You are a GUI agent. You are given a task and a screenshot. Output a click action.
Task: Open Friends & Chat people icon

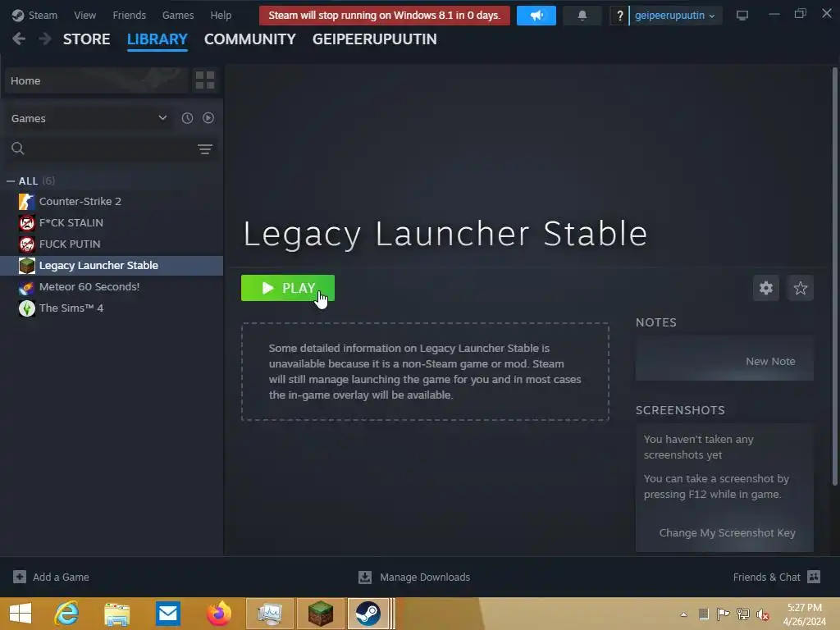point(814,577)
